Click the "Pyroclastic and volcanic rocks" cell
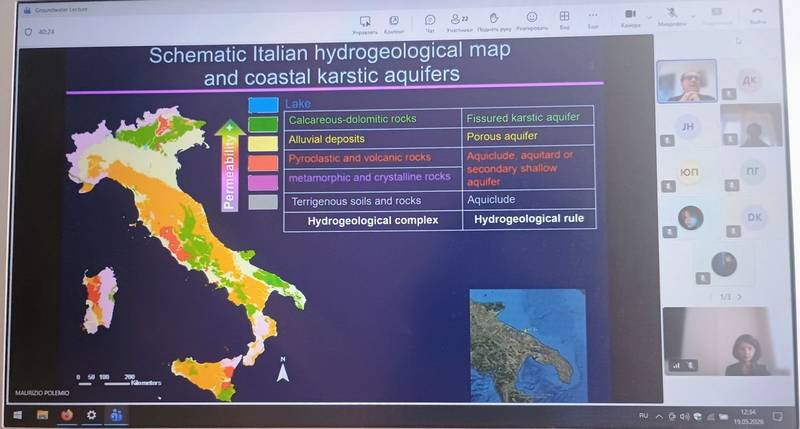Screen dimensions: 800x429 372,158
